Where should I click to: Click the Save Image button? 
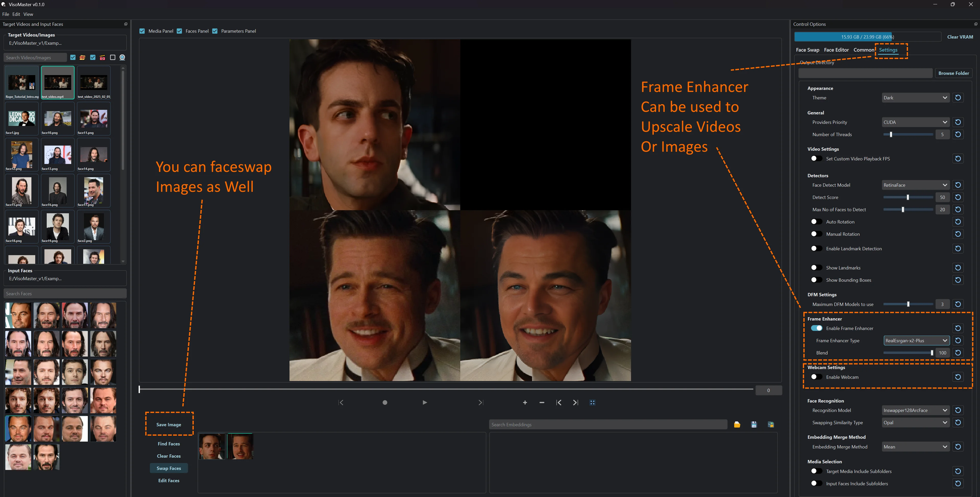coord(168,425)
